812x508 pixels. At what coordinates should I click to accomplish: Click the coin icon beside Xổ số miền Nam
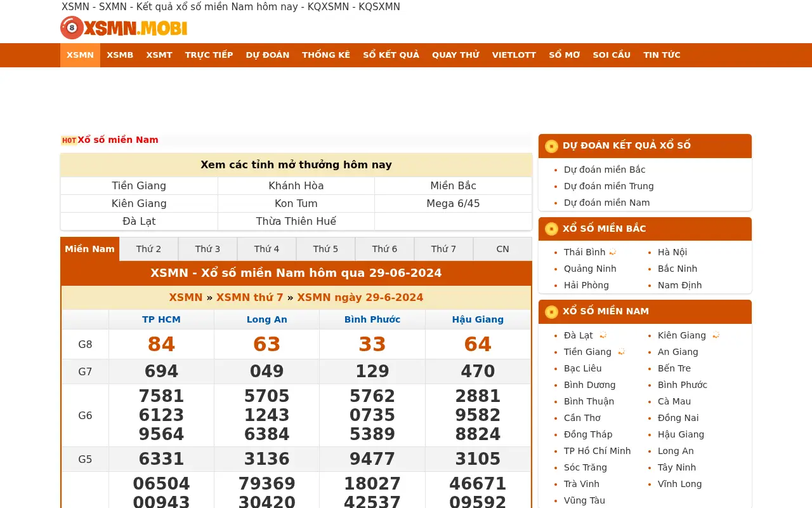tap(551, 312)
